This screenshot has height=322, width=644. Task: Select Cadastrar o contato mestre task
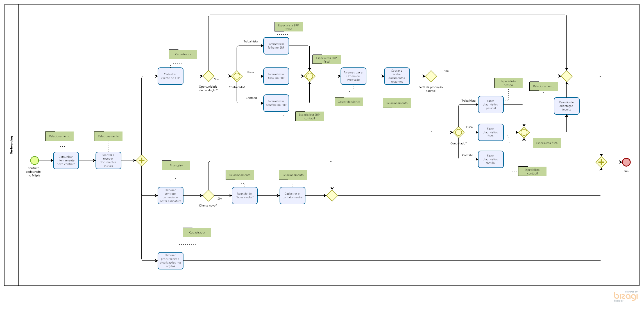coord(292,196)
